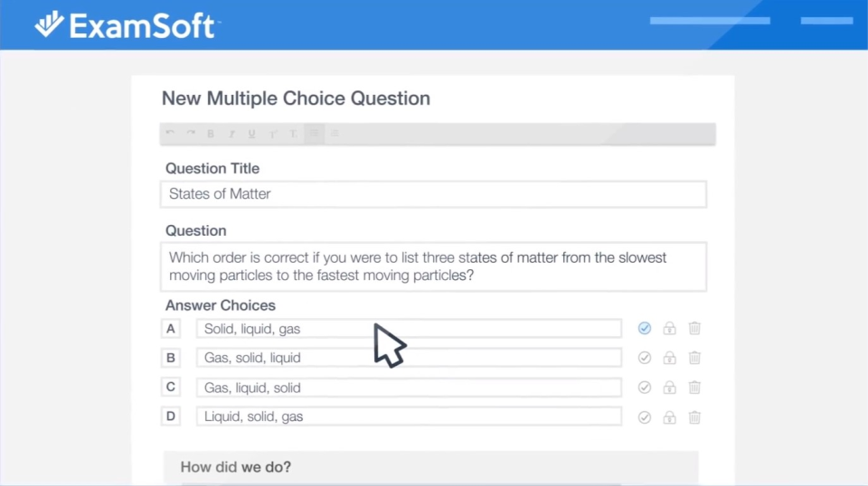Delete answer choice C using the trash icon
The height and width of the screenshot is (486, 868).
click(694, 388)
